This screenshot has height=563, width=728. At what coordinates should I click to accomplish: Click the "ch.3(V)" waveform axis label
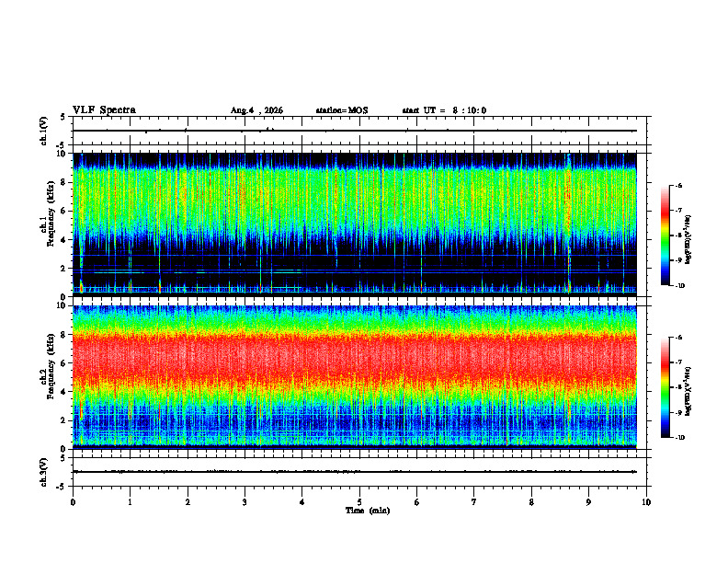coord(43,472)
